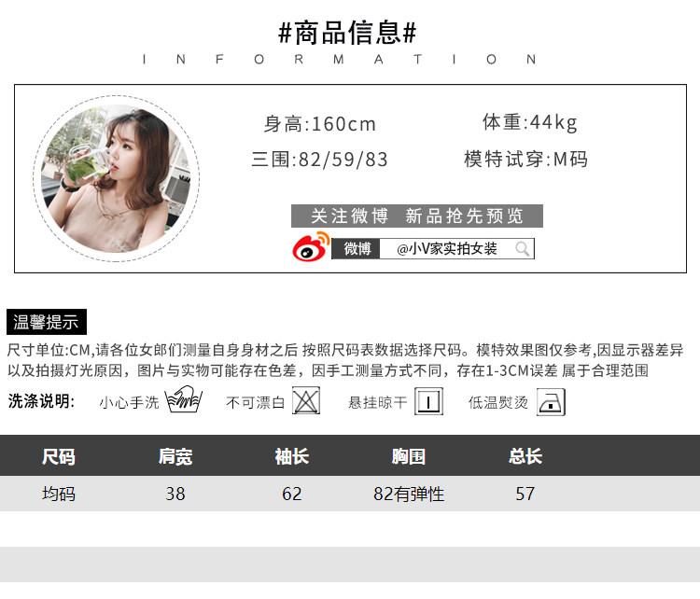Screen dimensions: 700x599
Task: Select the 肩宽 column header
Action: [175, 456]
